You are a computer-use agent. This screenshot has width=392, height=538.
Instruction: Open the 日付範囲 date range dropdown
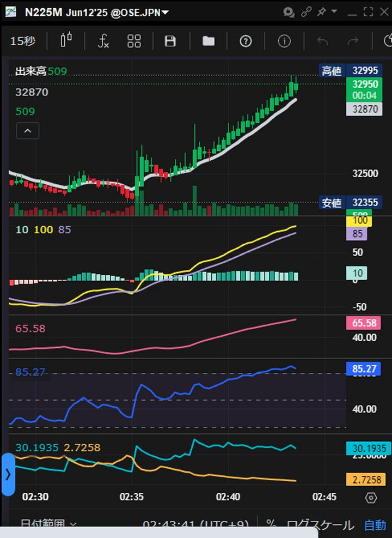(49, 524)
